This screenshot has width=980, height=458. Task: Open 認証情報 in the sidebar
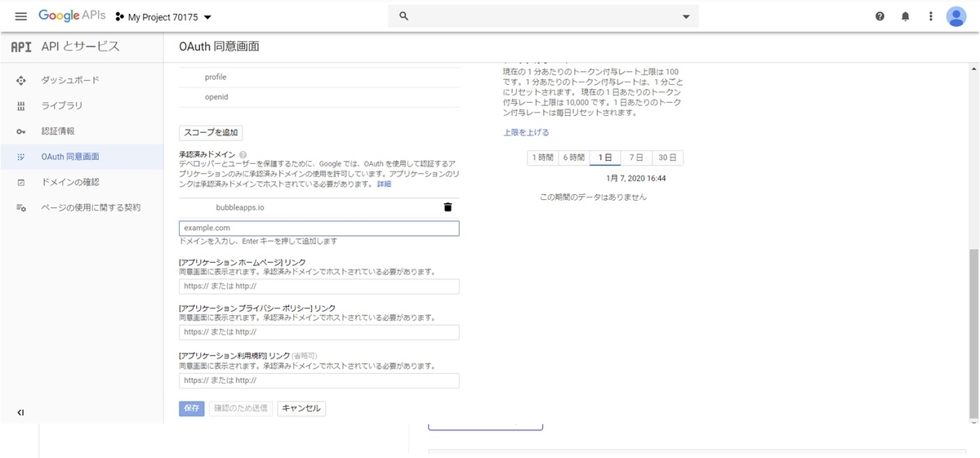(82, 131)
